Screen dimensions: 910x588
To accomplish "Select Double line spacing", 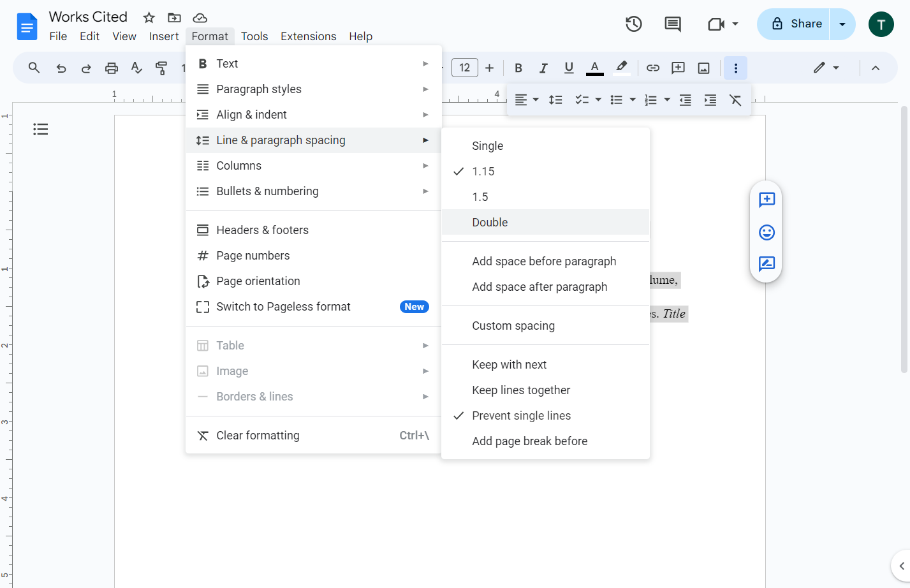I will click(546, 222).
